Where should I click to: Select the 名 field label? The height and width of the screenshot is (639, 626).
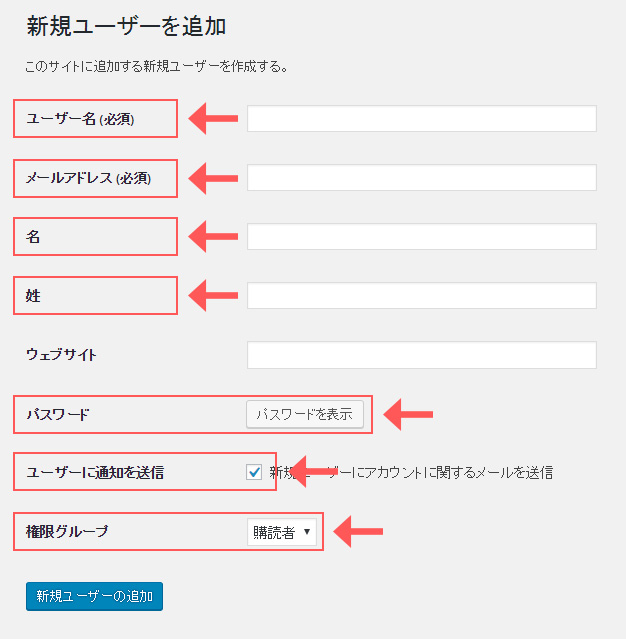point(33,237)
